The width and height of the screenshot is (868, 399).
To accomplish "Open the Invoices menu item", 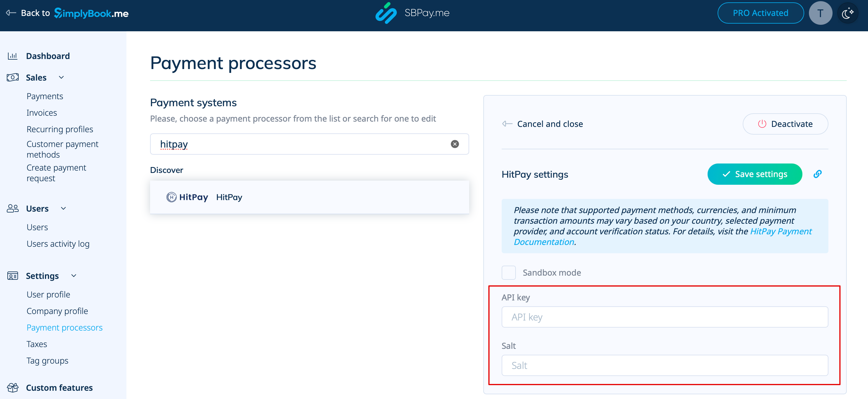I will (x=41, y=113).
